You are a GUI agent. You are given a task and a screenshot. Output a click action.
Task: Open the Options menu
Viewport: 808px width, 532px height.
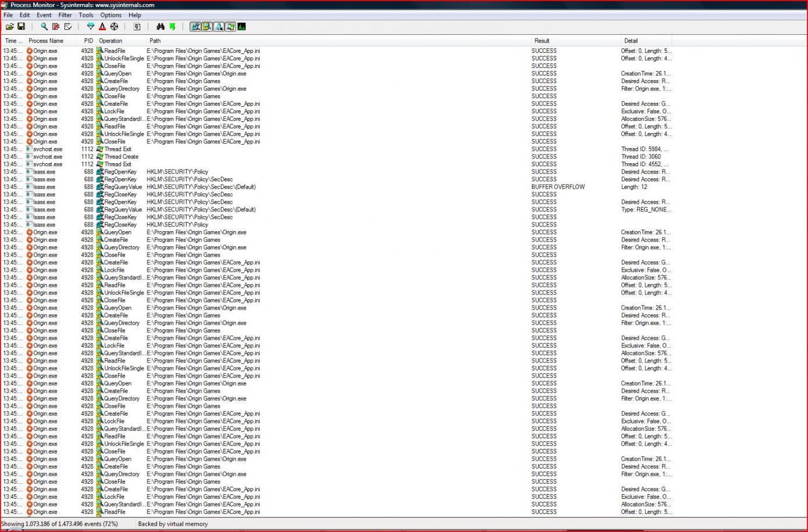tap(110, 15)
